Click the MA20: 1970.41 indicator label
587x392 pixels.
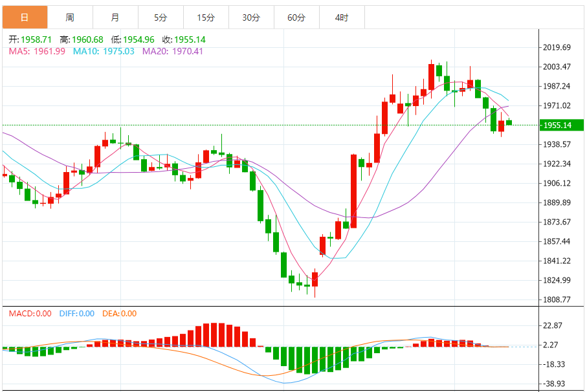173,51
